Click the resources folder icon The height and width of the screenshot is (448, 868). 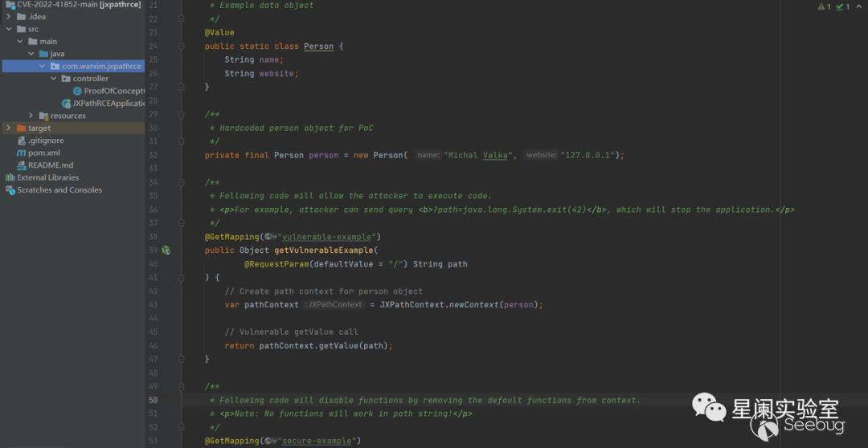43,116
